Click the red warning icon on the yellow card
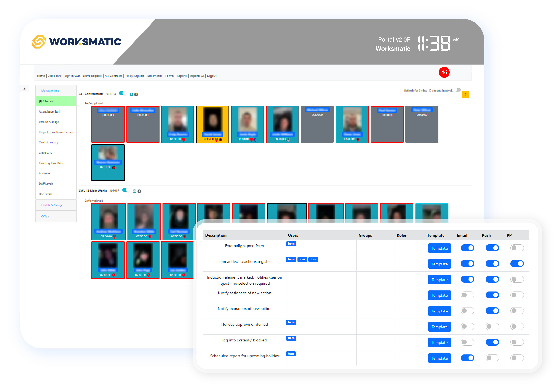Screen dimensions: 558x392 tap(221, 139)
